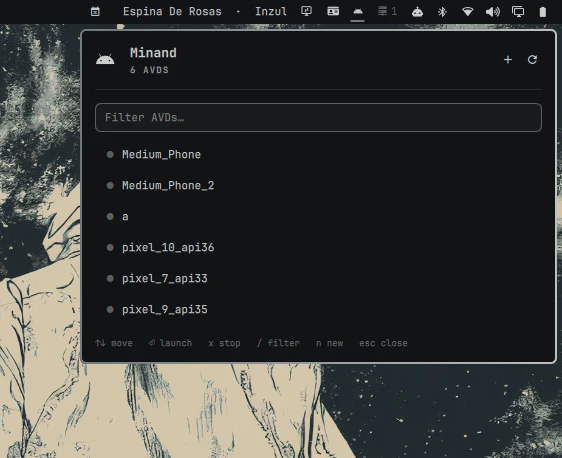Open the volume control icon
562x458 pixels.
(x=493, y=12)
